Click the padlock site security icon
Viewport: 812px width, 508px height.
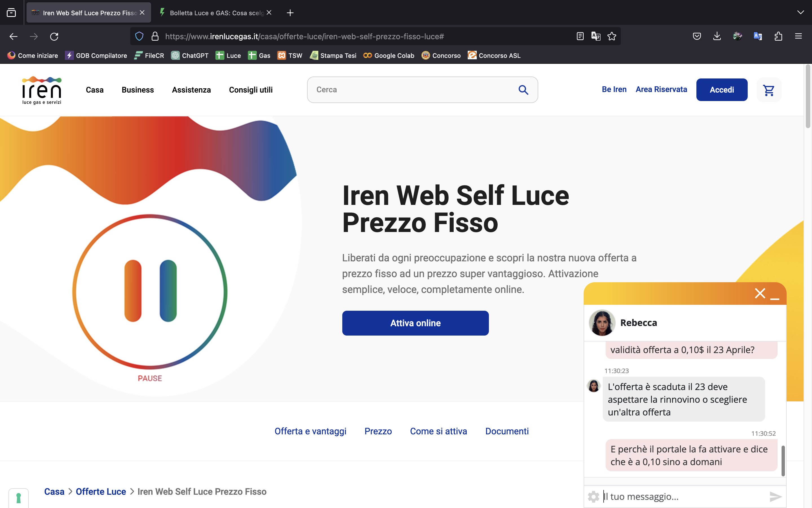155,36
